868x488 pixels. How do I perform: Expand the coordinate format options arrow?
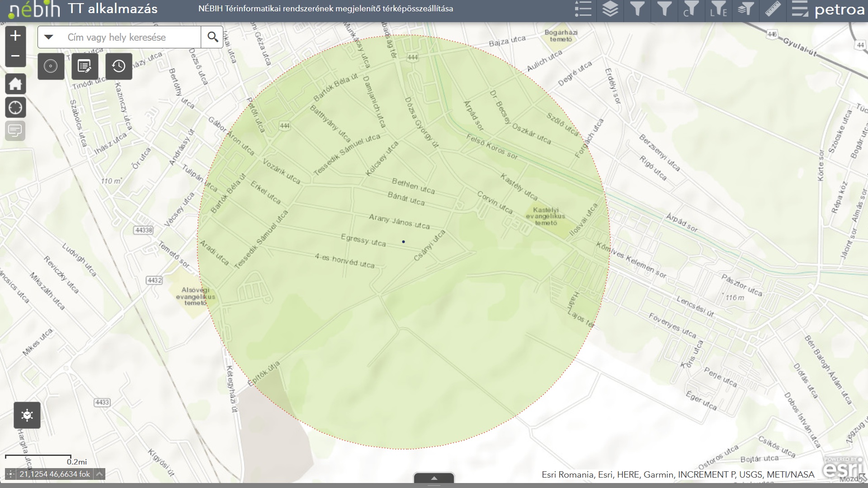pos(99,474)
